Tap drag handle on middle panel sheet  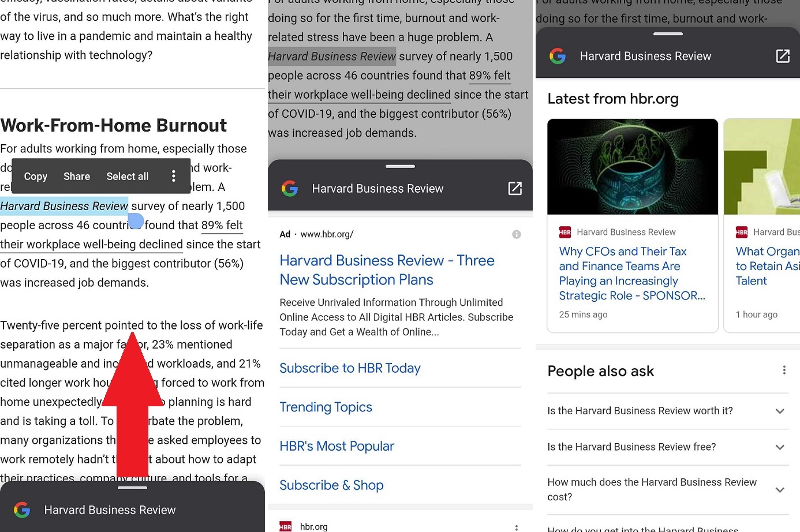coord(400,166)
